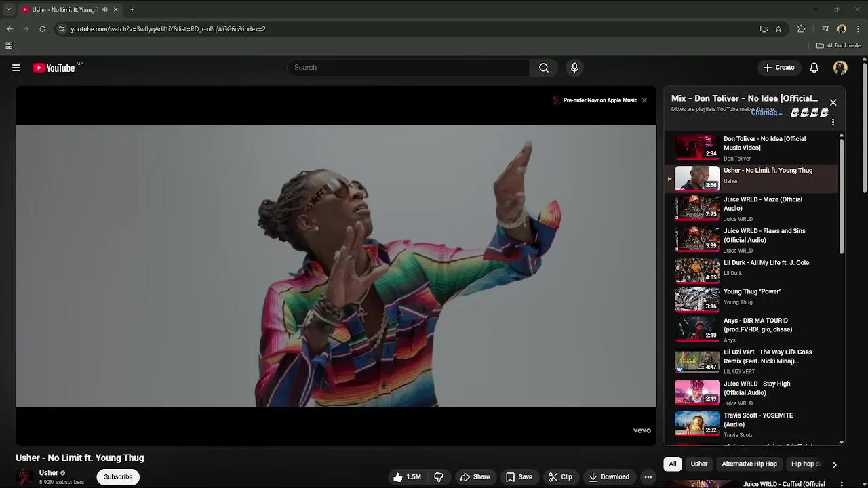Play Anys - DIR MA TOURID
Screen dimensions: 868x488
753,329
